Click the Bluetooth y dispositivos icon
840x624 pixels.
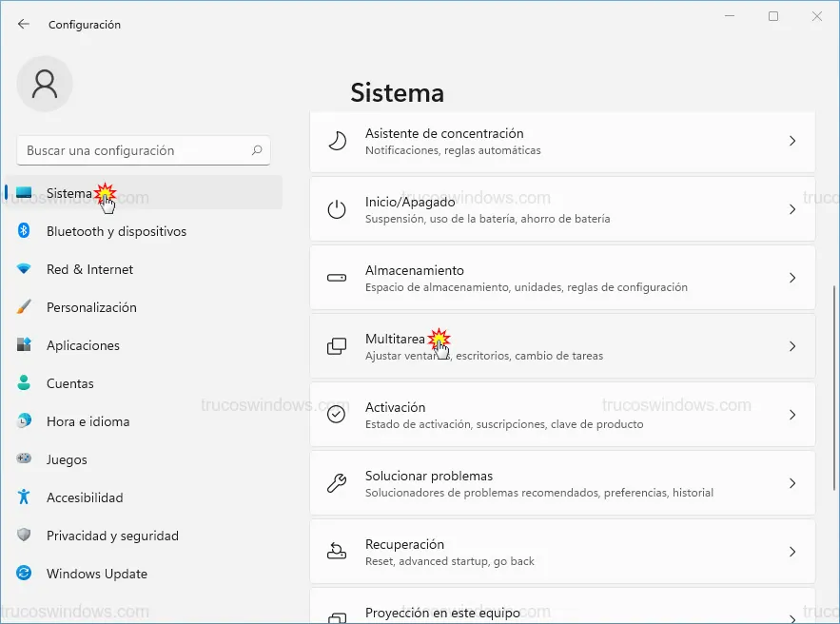point(24,231)
